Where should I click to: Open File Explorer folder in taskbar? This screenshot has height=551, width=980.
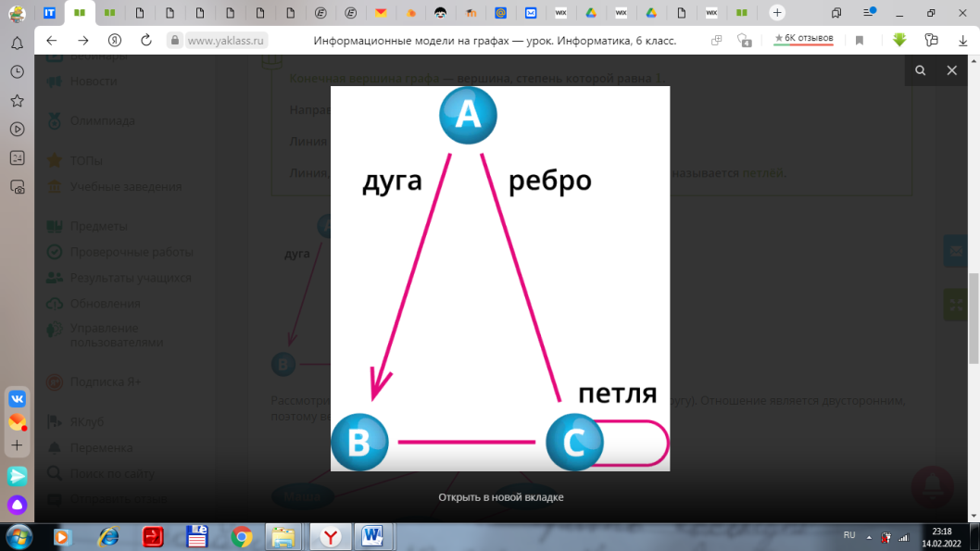pos(283,536)
